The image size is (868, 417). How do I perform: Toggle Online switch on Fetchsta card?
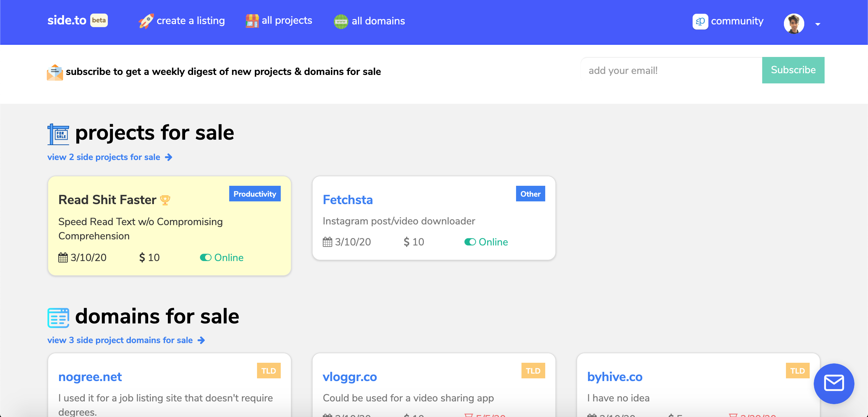470,242
